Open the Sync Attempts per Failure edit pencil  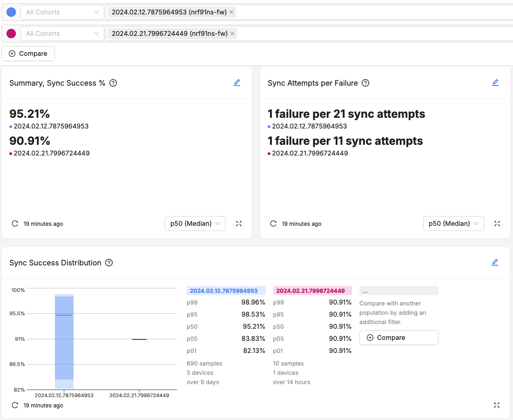495,82
